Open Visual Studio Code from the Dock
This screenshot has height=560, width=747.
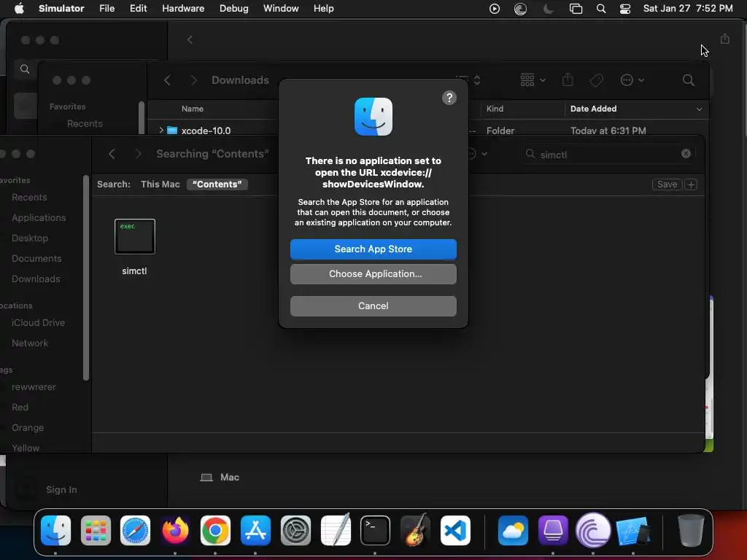point(455,530)
